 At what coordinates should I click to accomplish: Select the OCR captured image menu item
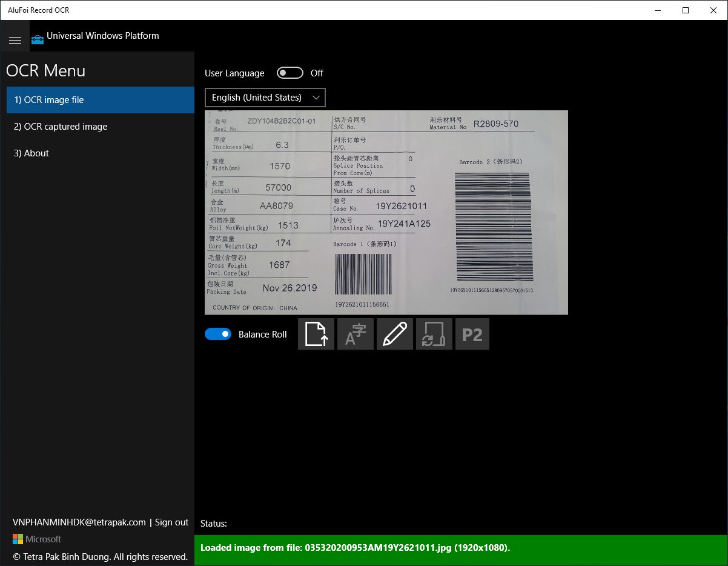pos(101,127)
